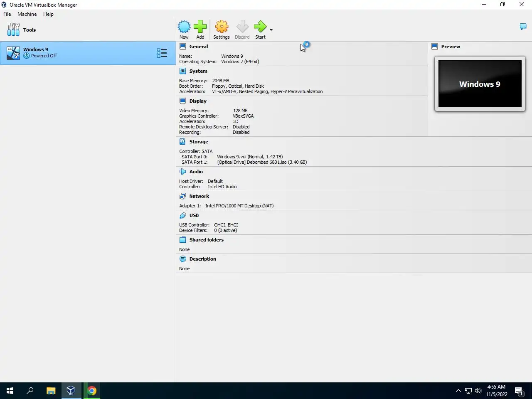532x399 pixels.
Task: Show hidden system tray icons chevron
Action: pyautogui.click(x=458, y=391)
